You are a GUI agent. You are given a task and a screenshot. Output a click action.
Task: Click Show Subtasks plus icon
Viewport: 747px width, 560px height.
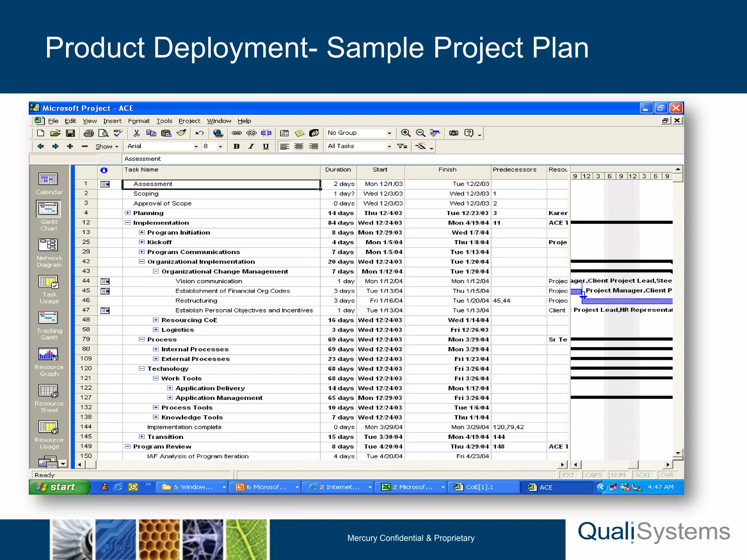[x=70, y=146]
